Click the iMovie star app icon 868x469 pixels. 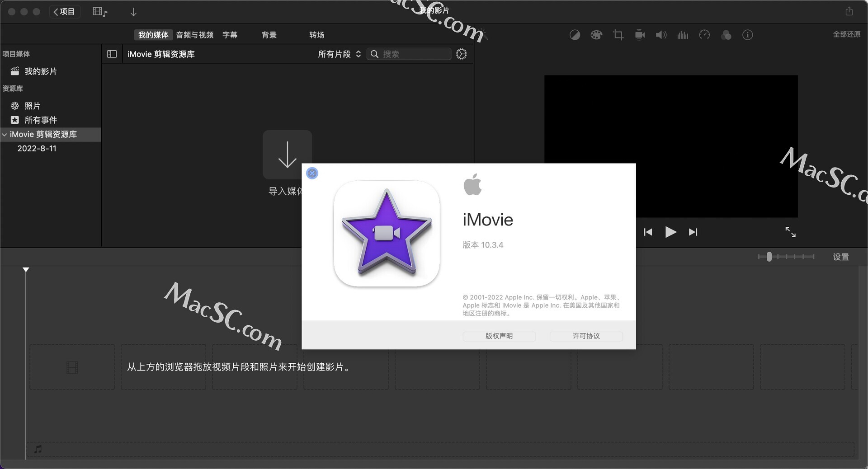(387, 234)
